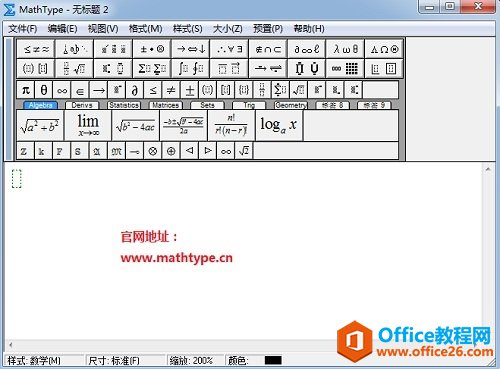500x369 pixels.
Task: Switch to the Geometry tab
Action: [291, 105]
